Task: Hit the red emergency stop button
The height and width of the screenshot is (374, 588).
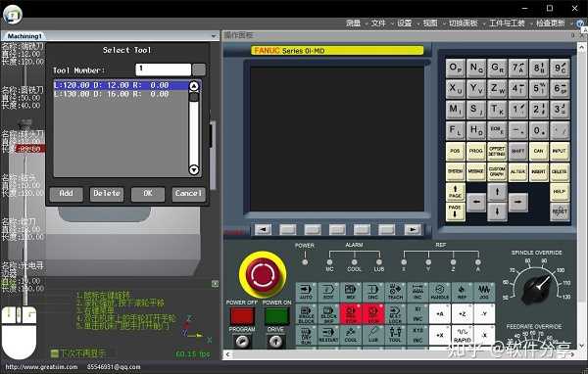Action: click(x=263, y=274)
